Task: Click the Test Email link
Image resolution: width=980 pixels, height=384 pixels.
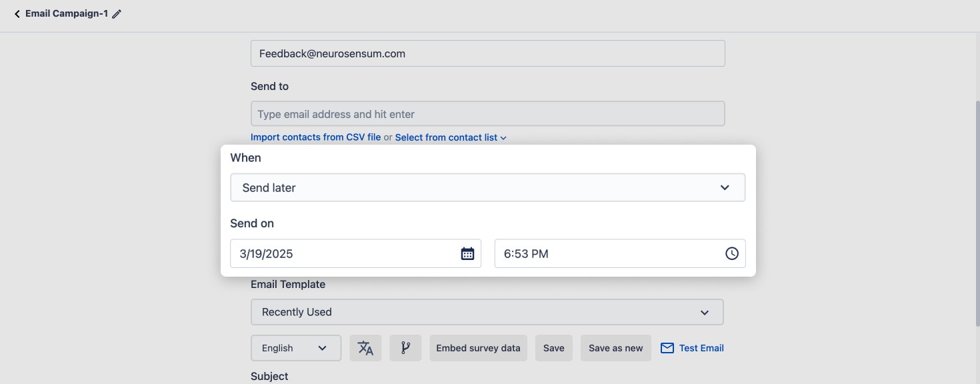Action: pyautogui.click(x=701, y=348)
